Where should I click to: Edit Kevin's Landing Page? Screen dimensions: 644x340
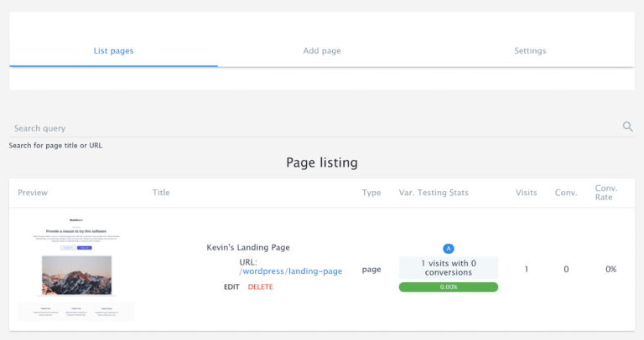point(231,286)
